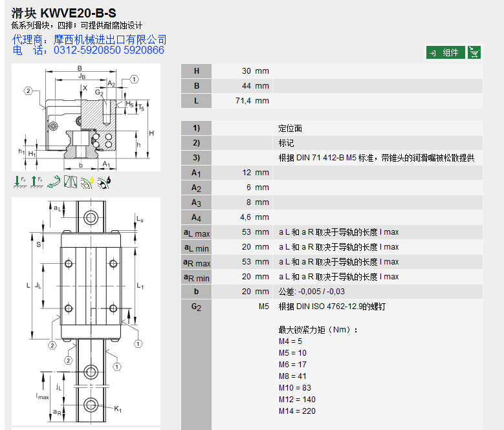Click the G2 M5 screw specification row
504x430 pixels.
[x=331, y=306]
